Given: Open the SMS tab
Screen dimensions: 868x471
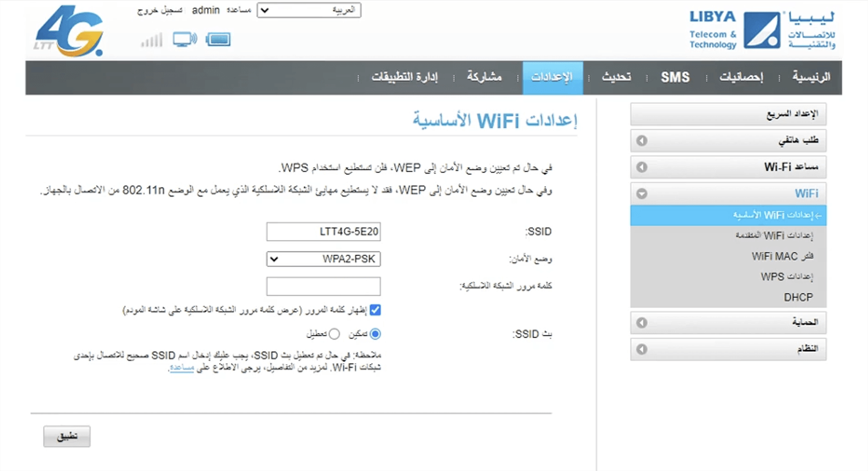Looking at the screenshot, I should click(675, 78).
